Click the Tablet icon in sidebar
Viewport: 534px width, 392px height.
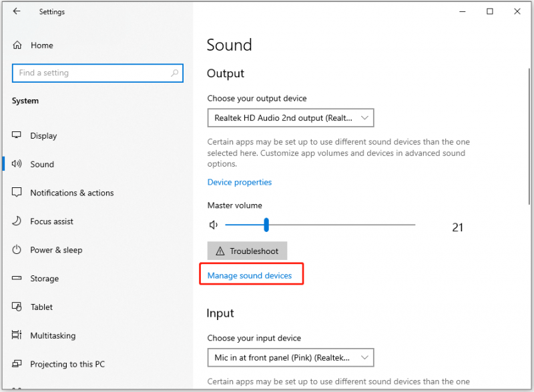click(17, 307)
